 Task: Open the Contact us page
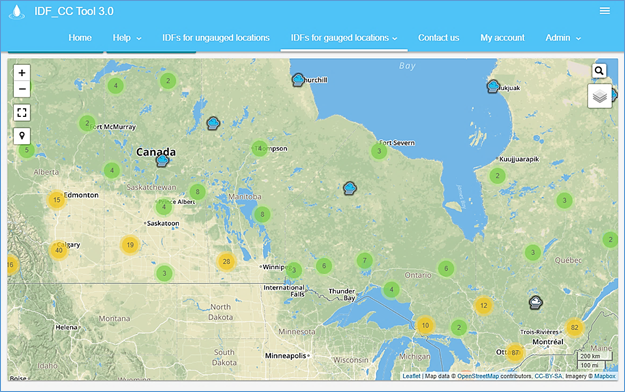coord(438,38)
